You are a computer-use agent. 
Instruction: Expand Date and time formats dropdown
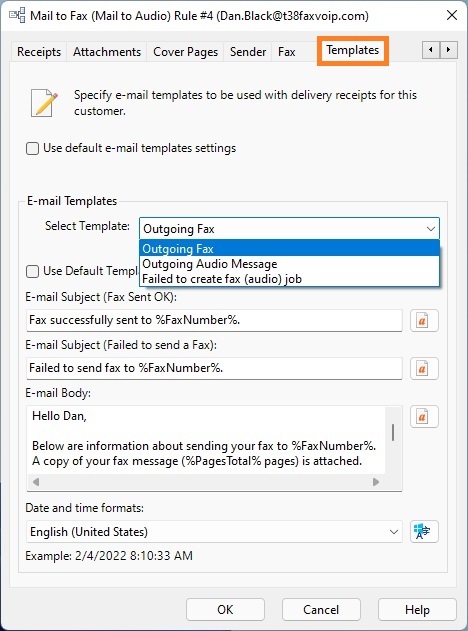(394, 532)
